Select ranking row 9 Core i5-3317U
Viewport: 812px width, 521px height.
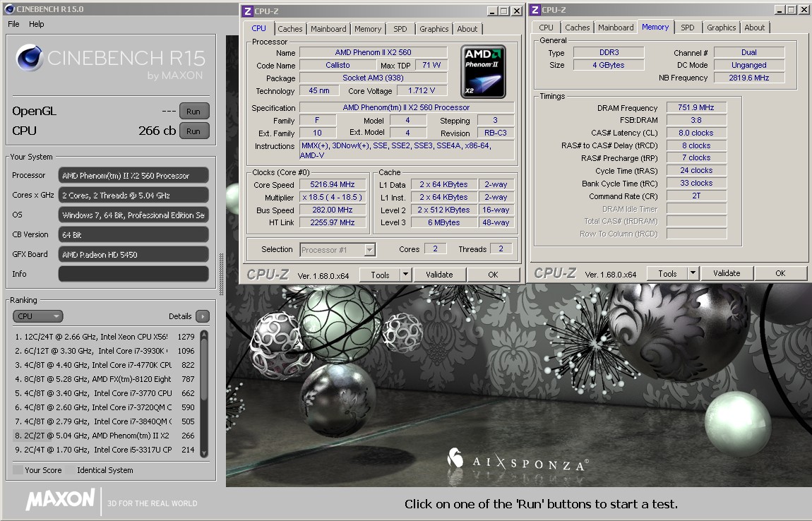pyautogui.click(x=105, y=450)
